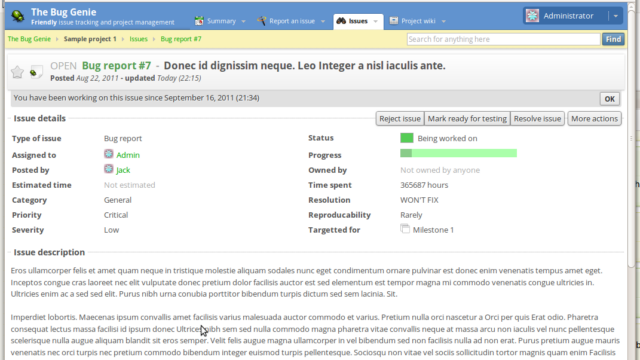This screenshot has height=360, width=640.
Task: Click the Administrator avatar icon
Action: click(x=532, y=16)
